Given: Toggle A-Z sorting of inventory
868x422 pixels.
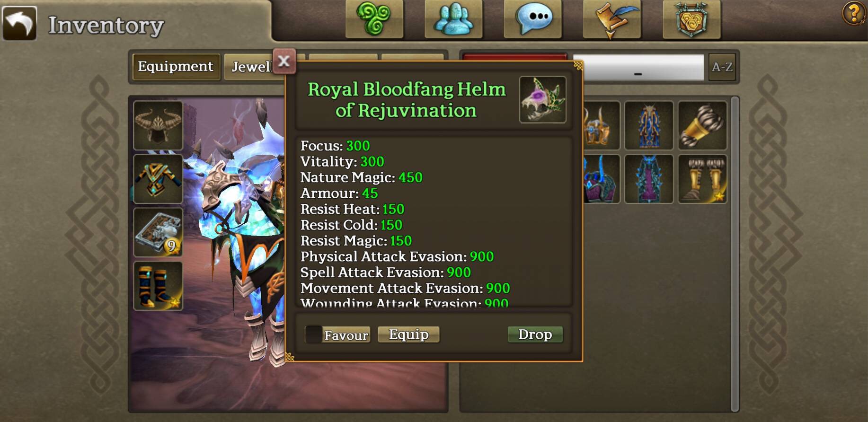Looking at the screenshot, I should click(x=722, y=67).
